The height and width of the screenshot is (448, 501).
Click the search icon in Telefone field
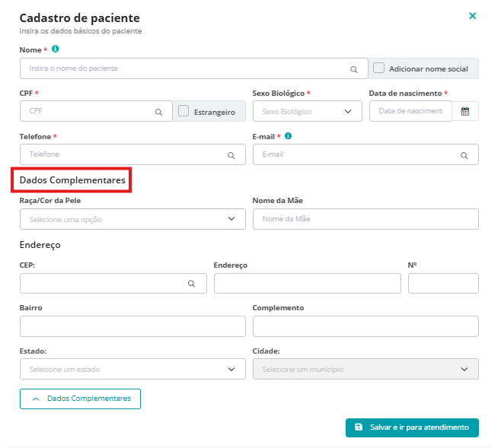click(x=231, y=155)
